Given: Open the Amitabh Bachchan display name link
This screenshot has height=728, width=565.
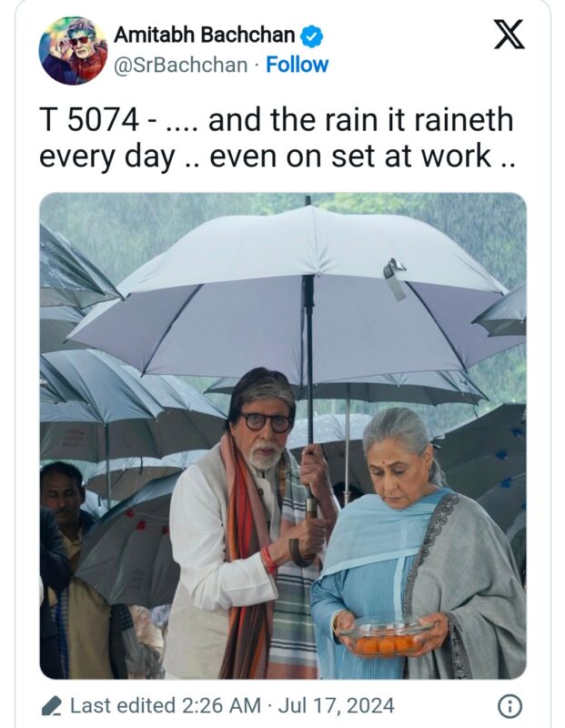Looking at the screenshot, I should click(x=205, y=35).
